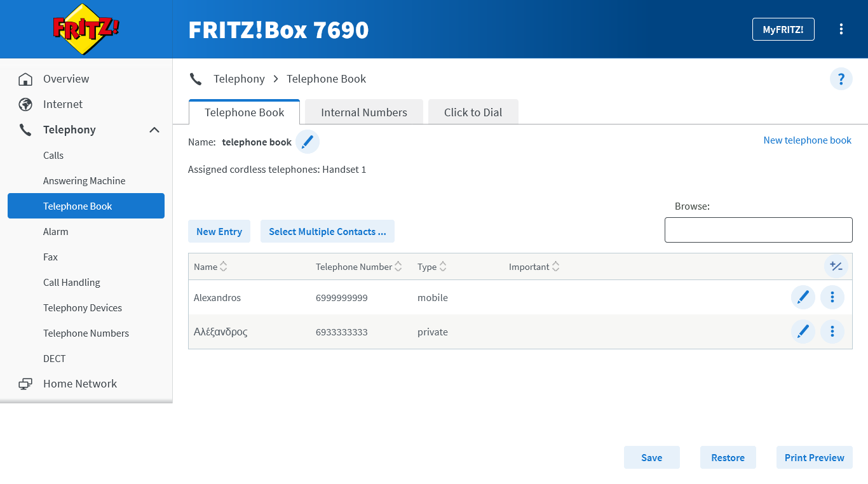The height and width of the screenshot is (484, 868).
Task: Edit the Αλέξανδρος contact entry
Action: pyautogui.click(x=803, y=332)
